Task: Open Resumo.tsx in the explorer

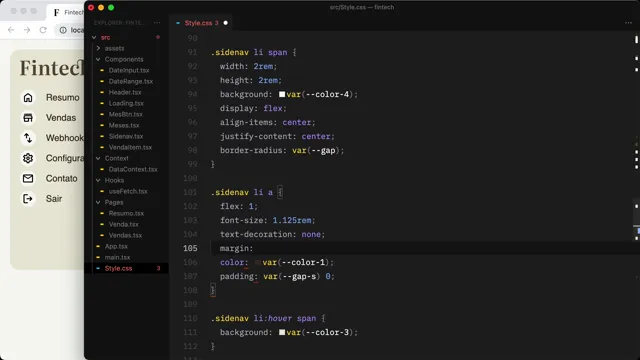Action: [126, 213]
